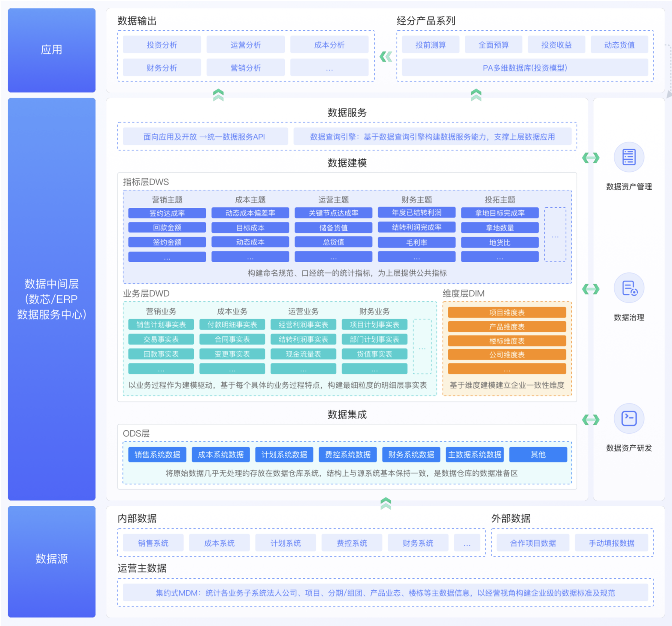Screen dimensions: 672x626
Task: Click the 数据查询引擎 description box
Action: point(432,137)
